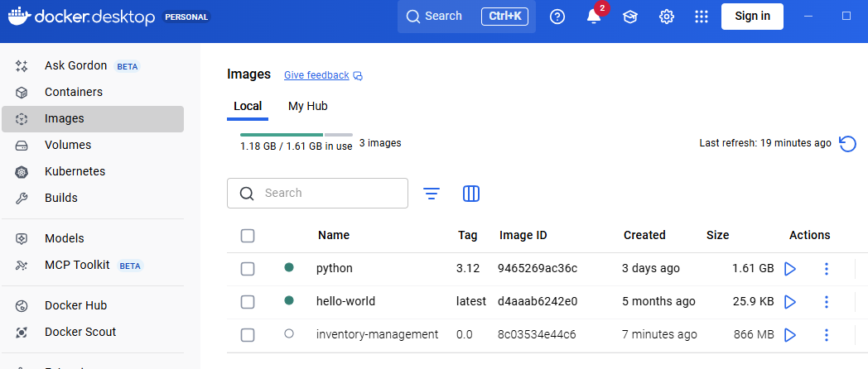Click the Sign in button

tap(752, 16)
